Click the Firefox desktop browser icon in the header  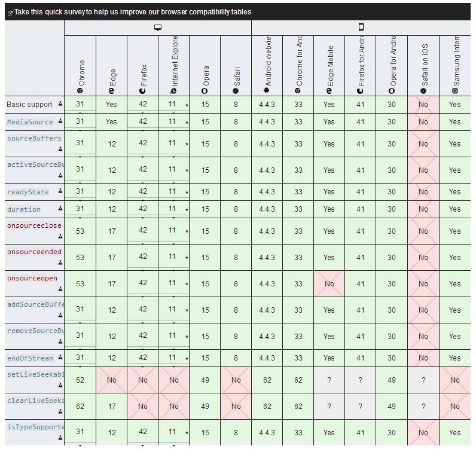click(142, 90)
